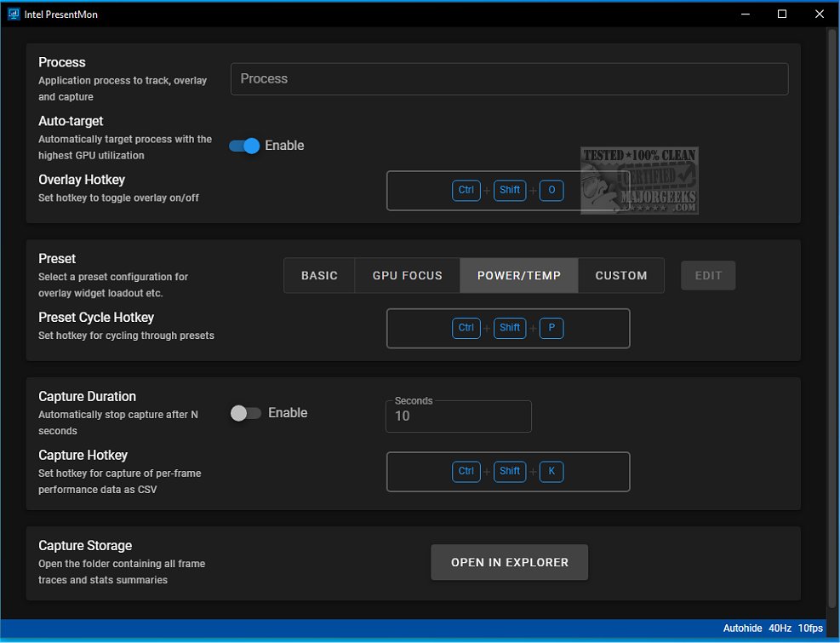Click the K key in Capture Hotkey
This screenshot has width=840, height=643.
click(x=551, y=472)
